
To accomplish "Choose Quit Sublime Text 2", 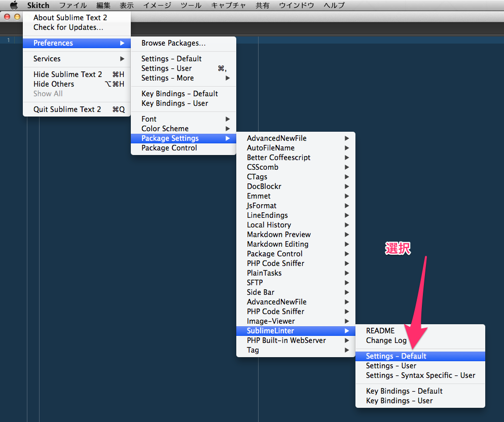I will click(77, 109).
